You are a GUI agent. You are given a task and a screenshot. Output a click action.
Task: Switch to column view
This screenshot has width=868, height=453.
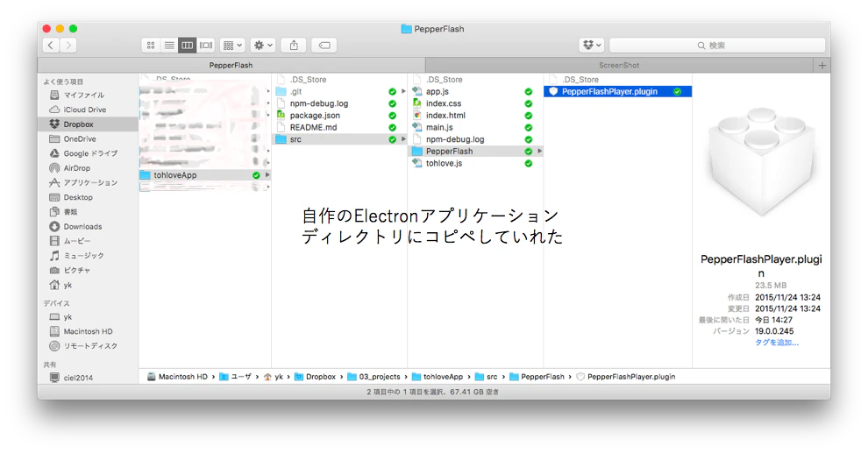pyautogui.click(x=187, y=46)
